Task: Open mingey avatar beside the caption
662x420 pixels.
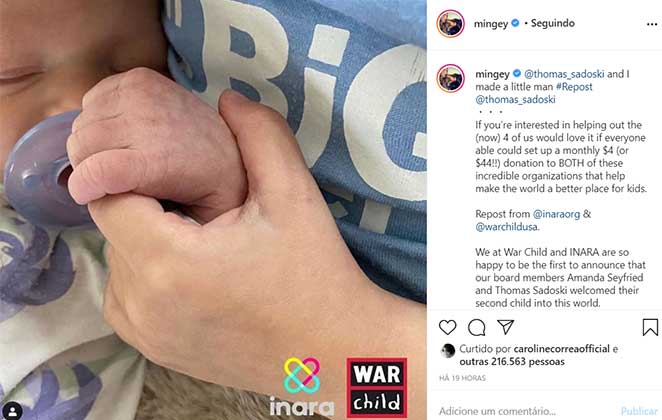Action: [x=450, y=78]
